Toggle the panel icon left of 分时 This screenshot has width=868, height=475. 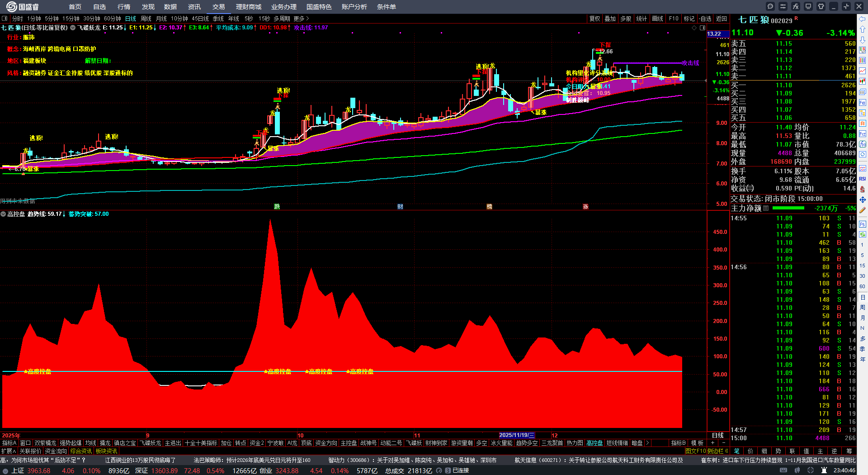point(5,19)
